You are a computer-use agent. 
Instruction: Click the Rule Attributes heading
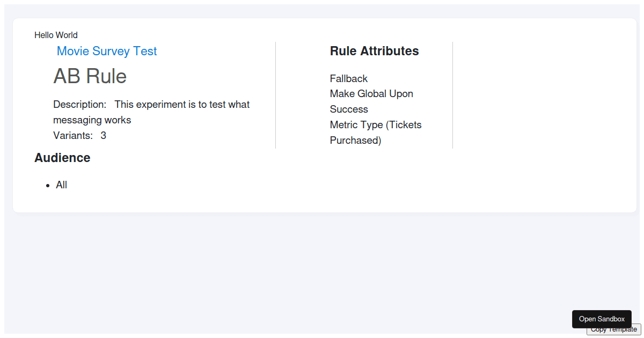(x=374, y=51)
